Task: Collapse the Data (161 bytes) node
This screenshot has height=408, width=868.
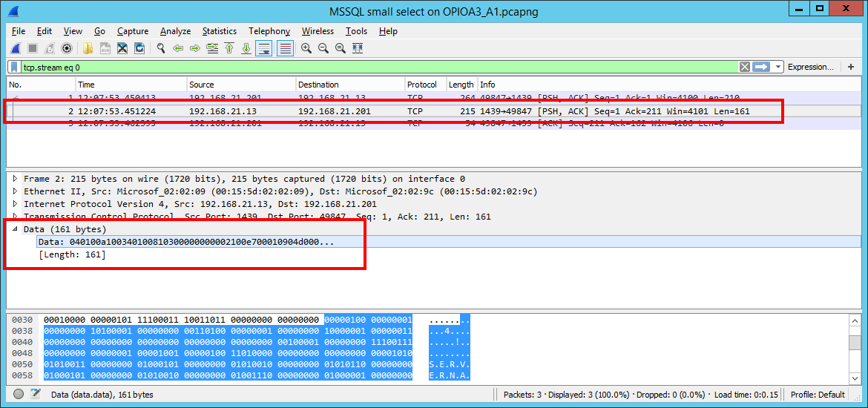Action: tap(15, 229)
